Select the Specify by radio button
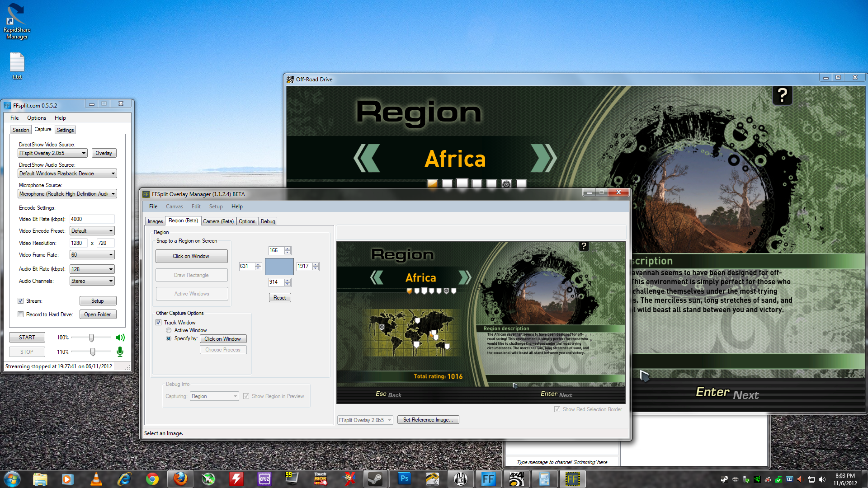Image resolution: width=868 pixels, height=488 pixels. point(169,338)
